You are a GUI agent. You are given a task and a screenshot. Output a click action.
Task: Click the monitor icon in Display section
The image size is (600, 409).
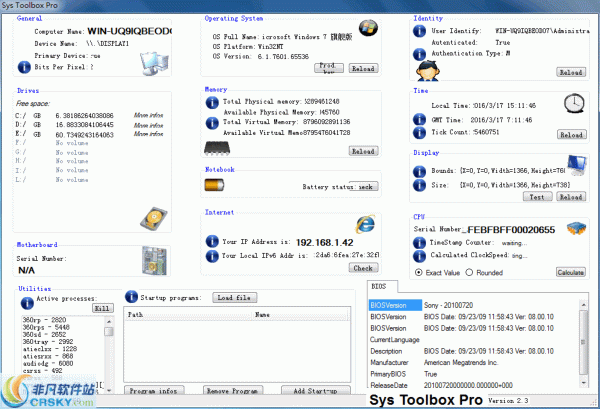tap(577, 165)
